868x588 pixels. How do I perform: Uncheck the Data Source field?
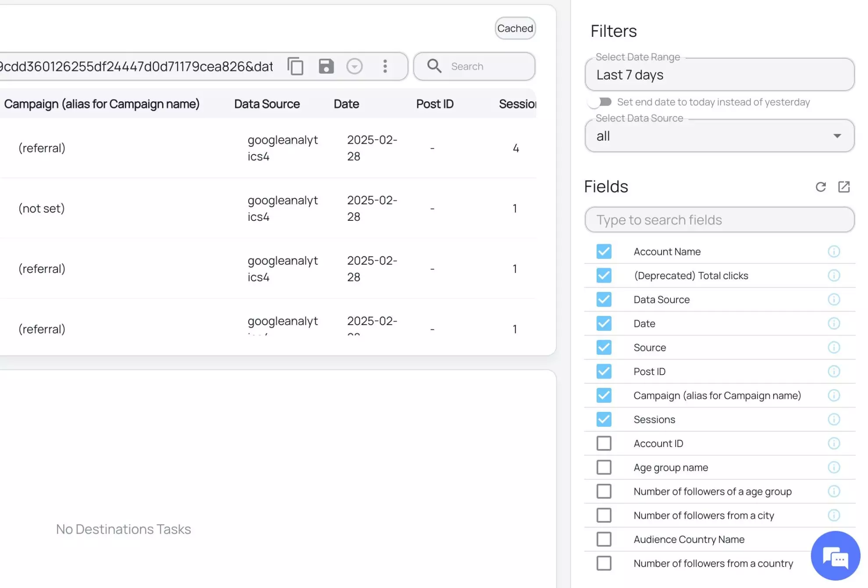click(604, 300)
